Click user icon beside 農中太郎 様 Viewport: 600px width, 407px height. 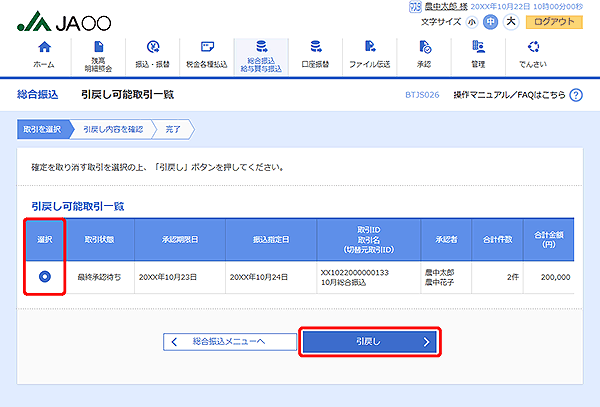[415, 7]
